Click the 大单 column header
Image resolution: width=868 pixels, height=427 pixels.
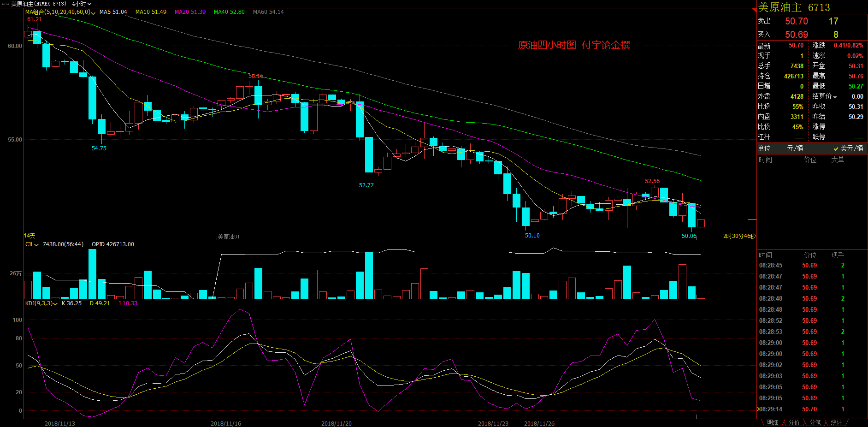pos(838,160)
